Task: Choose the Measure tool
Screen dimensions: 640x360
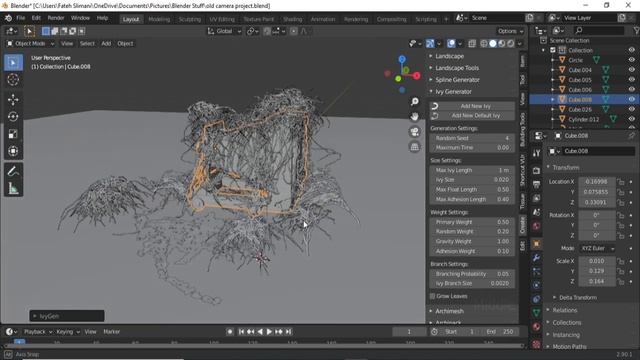Action: (x=13, y=188)
